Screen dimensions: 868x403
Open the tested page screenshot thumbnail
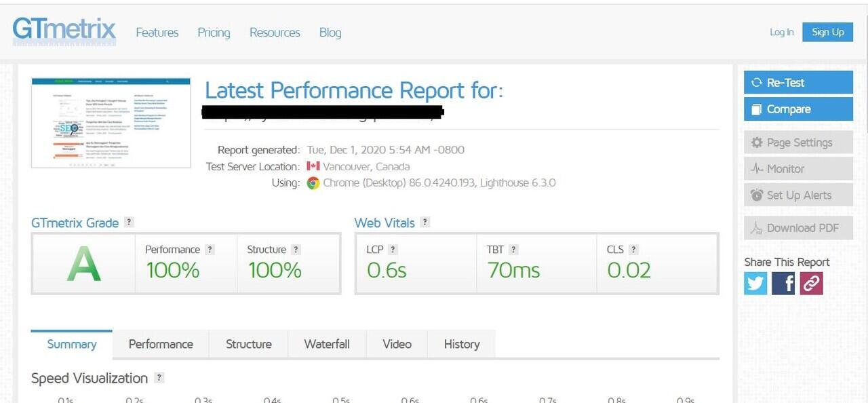pos(111,123)
